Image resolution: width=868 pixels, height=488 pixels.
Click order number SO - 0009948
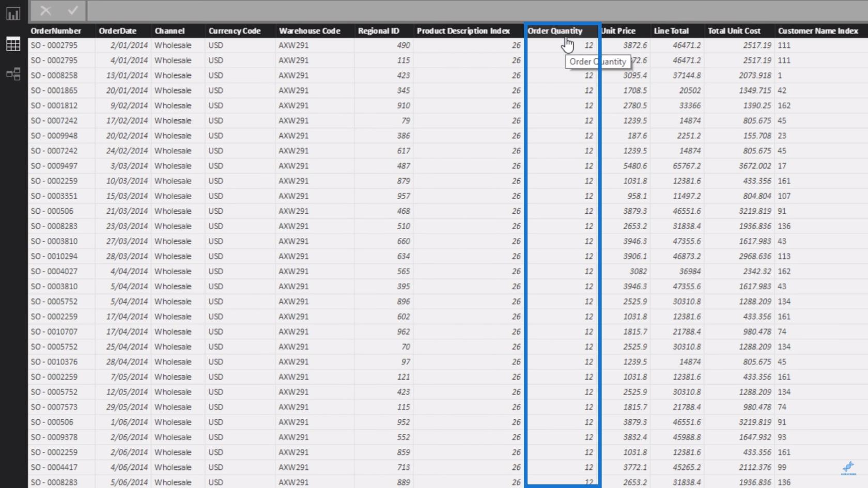(54, 136)
